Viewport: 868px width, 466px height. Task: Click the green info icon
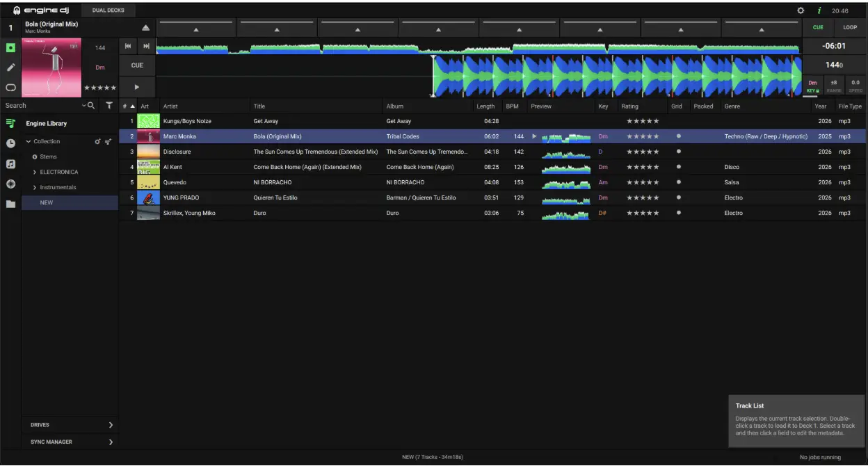tap(819, 10)
